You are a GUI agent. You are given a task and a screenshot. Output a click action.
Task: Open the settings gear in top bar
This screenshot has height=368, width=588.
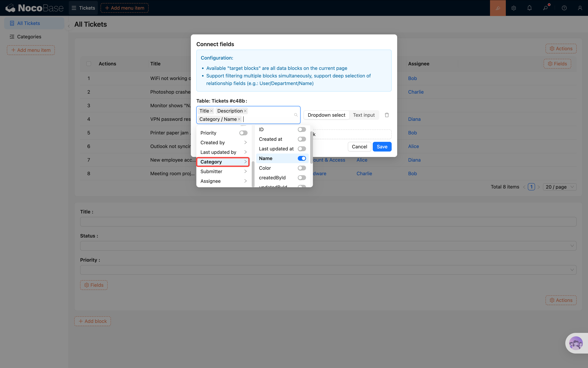pos(513,8)
